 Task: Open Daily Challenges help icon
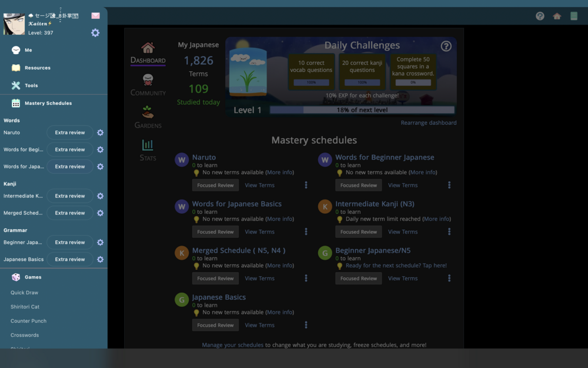(x=446, y=46)
